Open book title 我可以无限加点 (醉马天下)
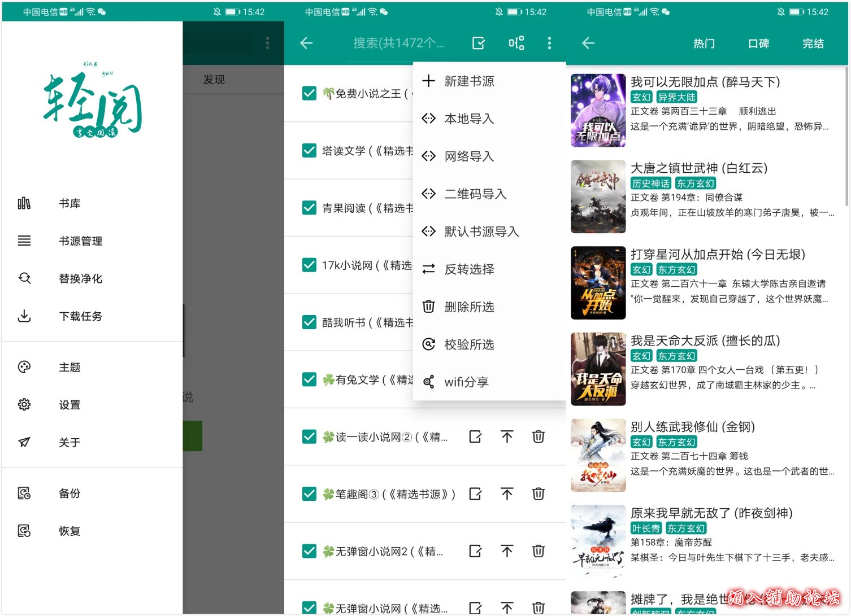Image resolution: width=851 pixels, height=616 pixels. point(705,82)
